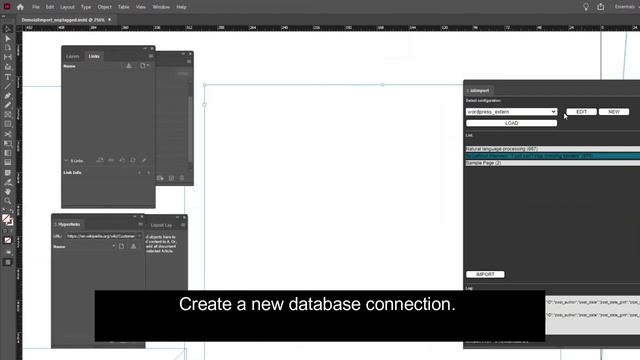Select the Selection tool in the toolbox

tap(7, 29)
